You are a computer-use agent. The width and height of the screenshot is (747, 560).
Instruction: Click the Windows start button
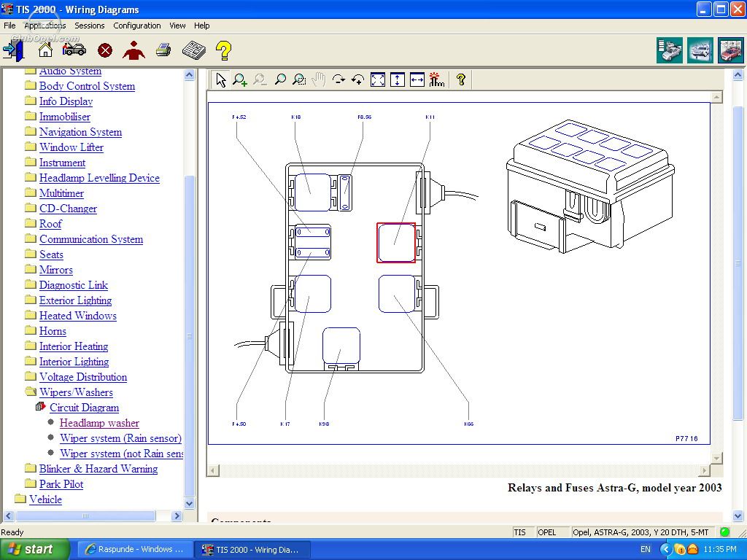[34, 549]
